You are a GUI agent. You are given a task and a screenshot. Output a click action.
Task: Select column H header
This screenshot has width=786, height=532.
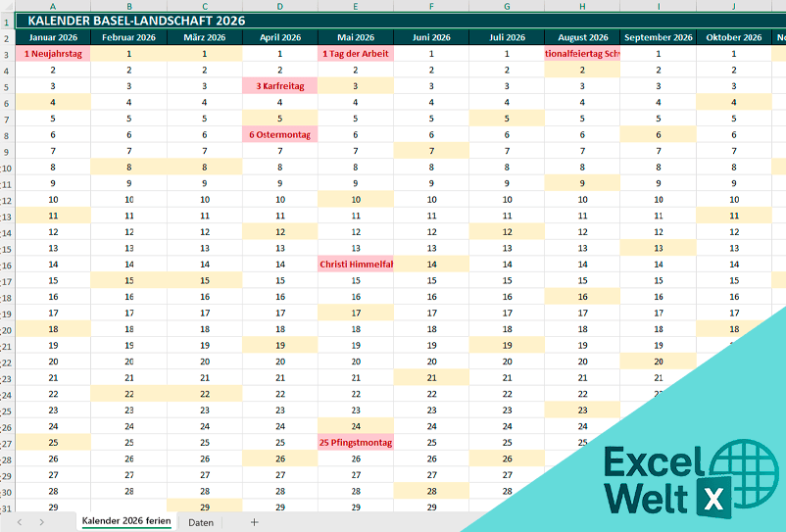tap(582, 6)
